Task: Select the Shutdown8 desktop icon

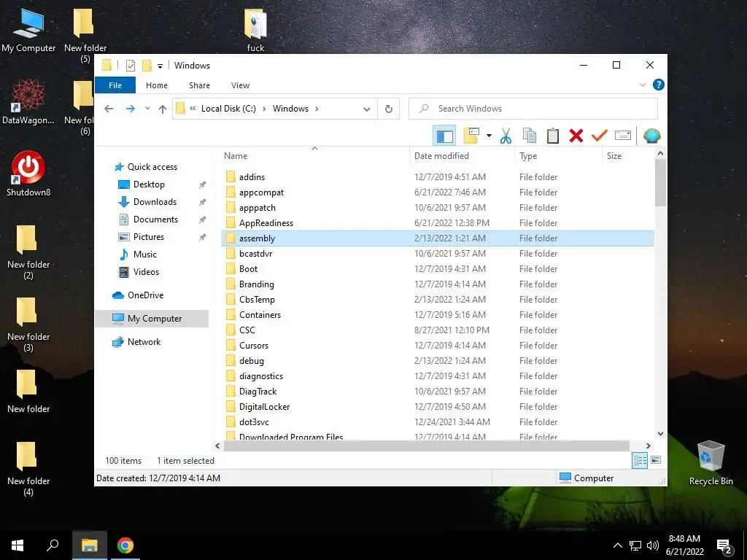Action: point(28,174)
